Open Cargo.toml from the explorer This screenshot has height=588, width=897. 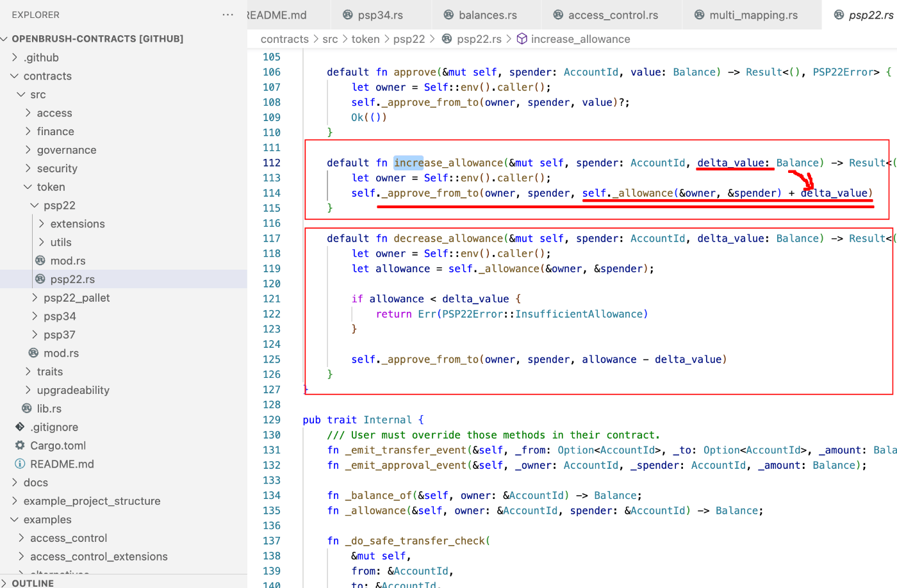[58, 446]
